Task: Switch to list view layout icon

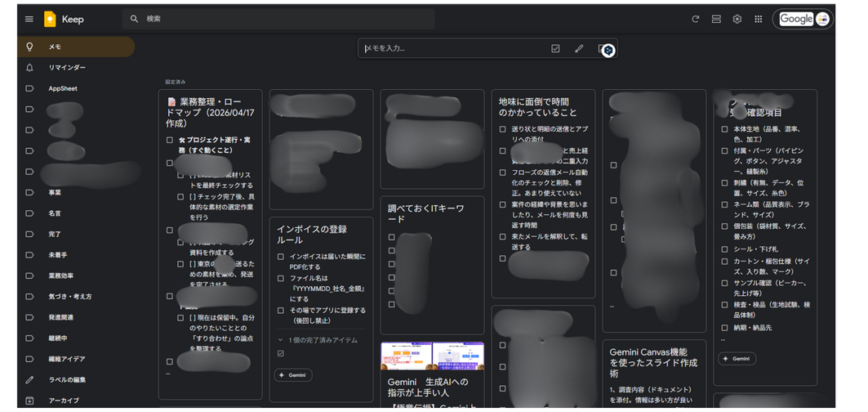Action: pos(716,19)
